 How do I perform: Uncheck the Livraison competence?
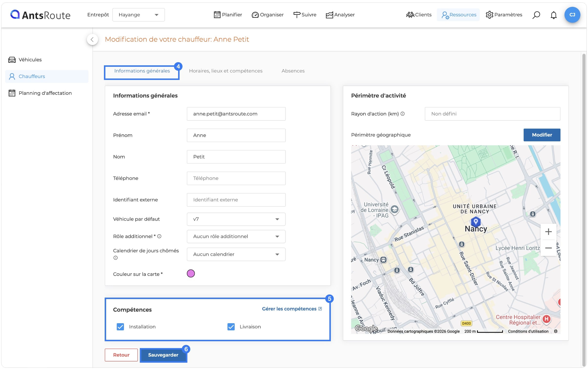click(231, 327)
